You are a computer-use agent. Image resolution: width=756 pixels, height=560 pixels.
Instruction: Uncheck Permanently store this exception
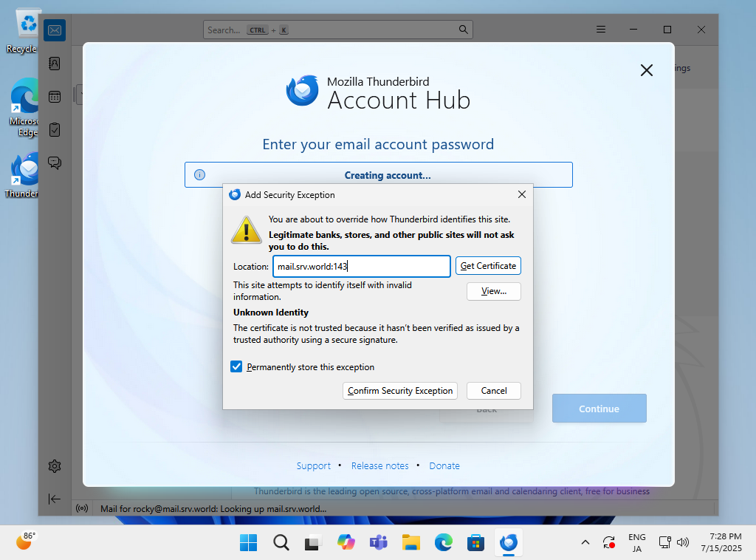click(x=236, y=366)
